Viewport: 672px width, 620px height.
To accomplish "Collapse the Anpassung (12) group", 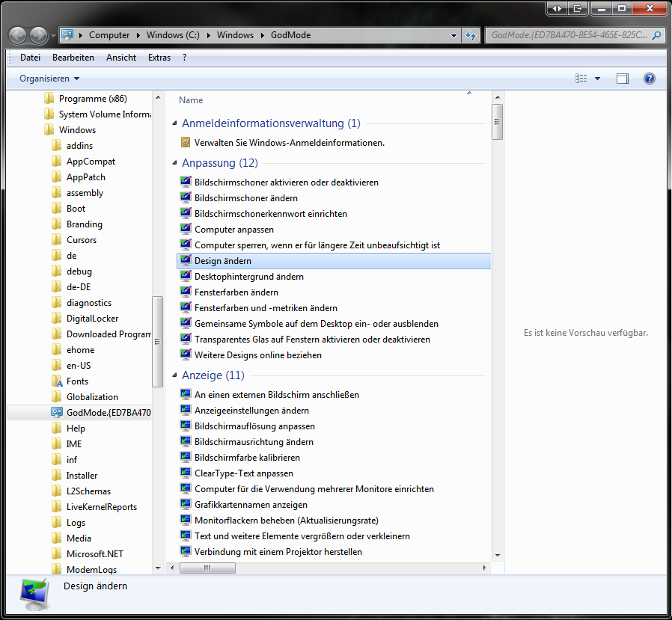I will point(174,163).
